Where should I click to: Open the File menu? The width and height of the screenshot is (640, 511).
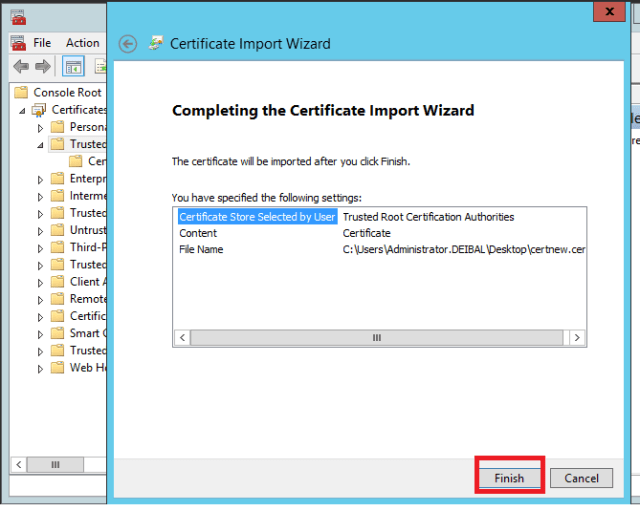point(42,43)
